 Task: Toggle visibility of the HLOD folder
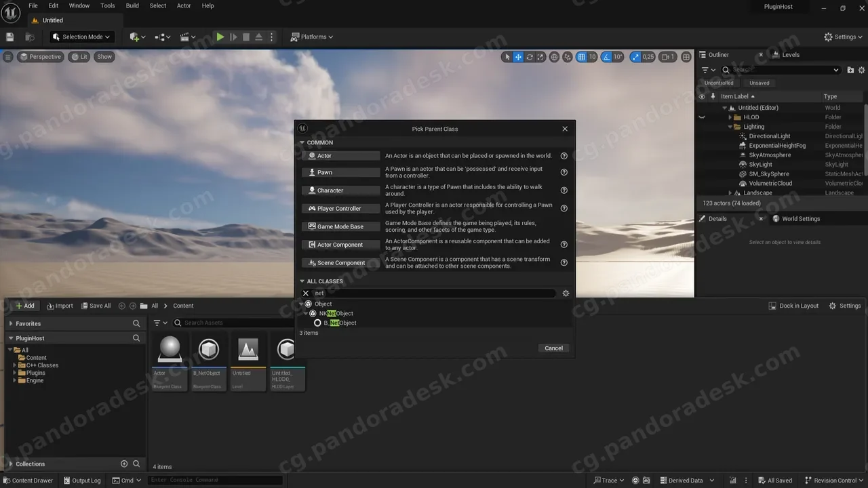point(702,117)
